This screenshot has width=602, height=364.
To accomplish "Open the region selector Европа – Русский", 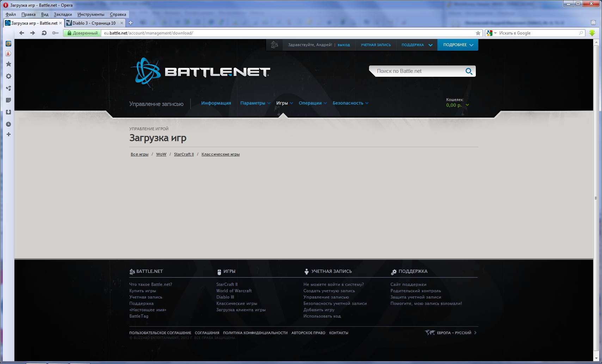I will coord(451,333).
